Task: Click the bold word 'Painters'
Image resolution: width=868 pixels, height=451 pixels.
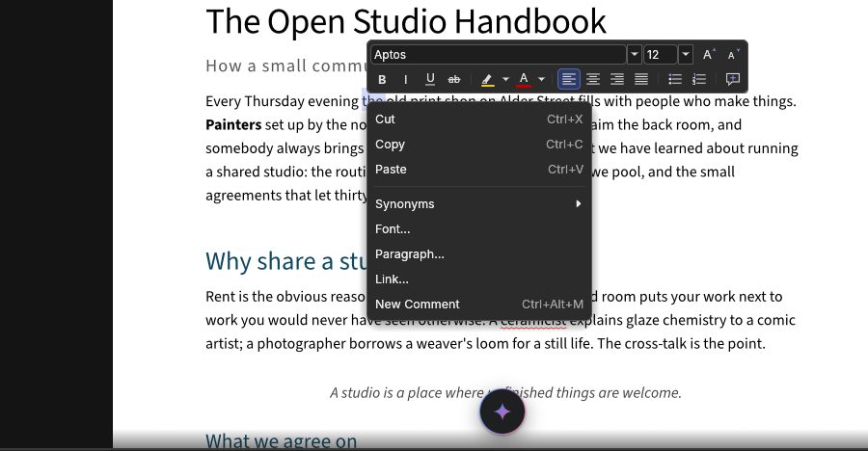Action: tap(233, 125)
